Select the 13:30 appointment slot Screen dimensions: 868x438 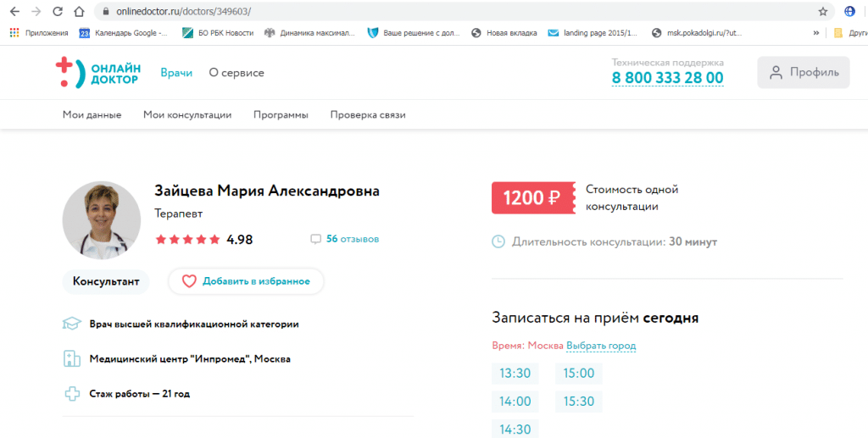(x=515, y=374)
